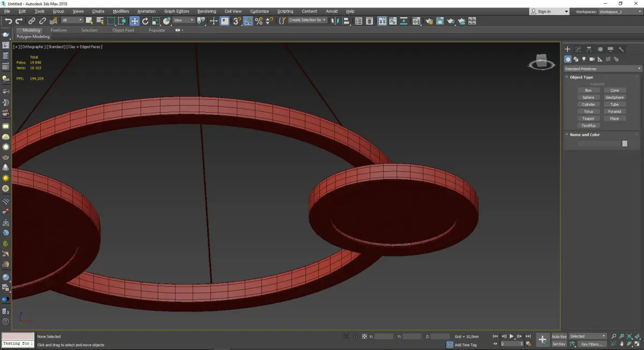Screen dimensions: 644x350
Task: Toggle the Ribbon display icon
Action: [x=382, y=21]
